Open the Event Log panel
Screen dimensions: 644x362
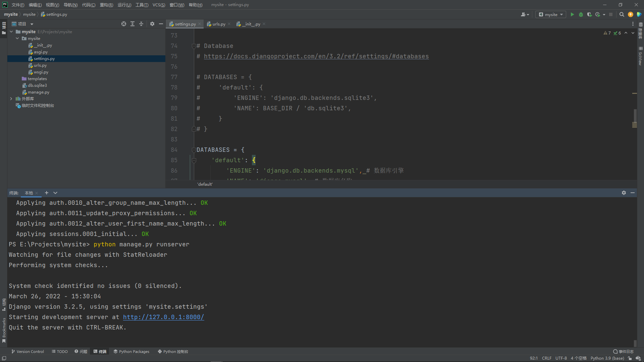pos(624,352)
